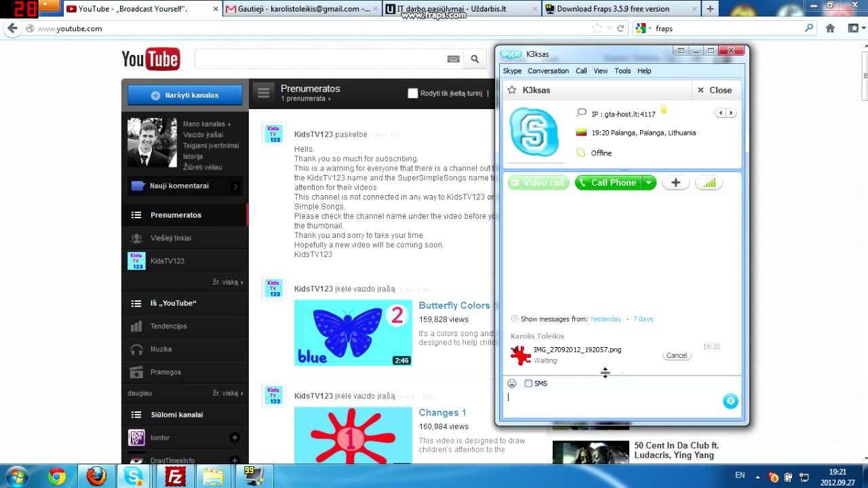The height and width of the screenshot is (488, 868).
Task: Click the KidsTV123 avatar next to paskelbė post
Action: tap(274, 134)
